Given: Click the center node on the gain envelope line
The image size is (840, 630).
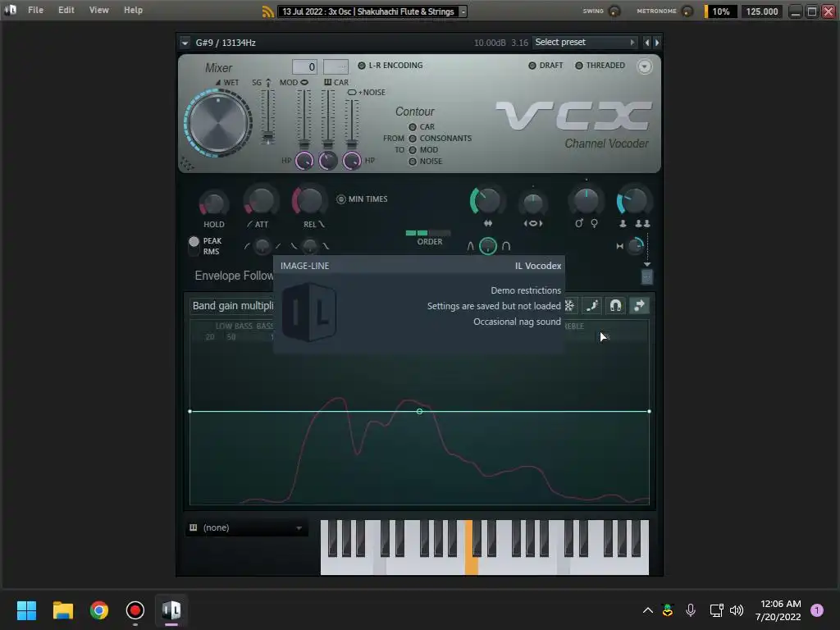Looking at the screenshot, I should pos(419,412).
